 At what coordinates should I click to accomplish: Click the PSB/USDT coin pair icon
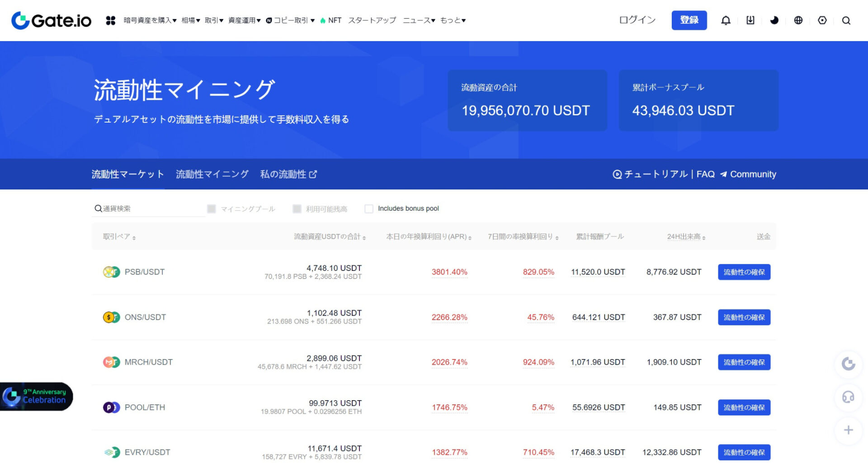(x=111, y=272)
